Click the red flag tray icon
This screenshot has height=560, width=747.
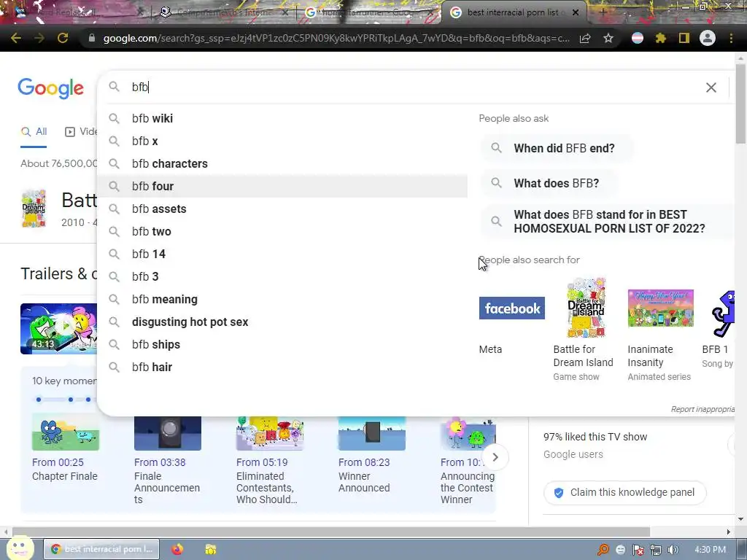[638, 550]
